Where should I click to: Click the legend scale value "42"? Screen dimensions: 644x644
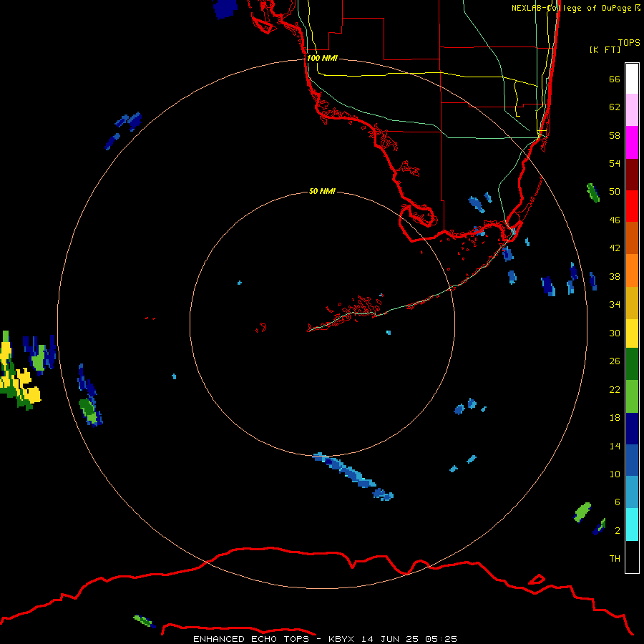click(615, 248)
